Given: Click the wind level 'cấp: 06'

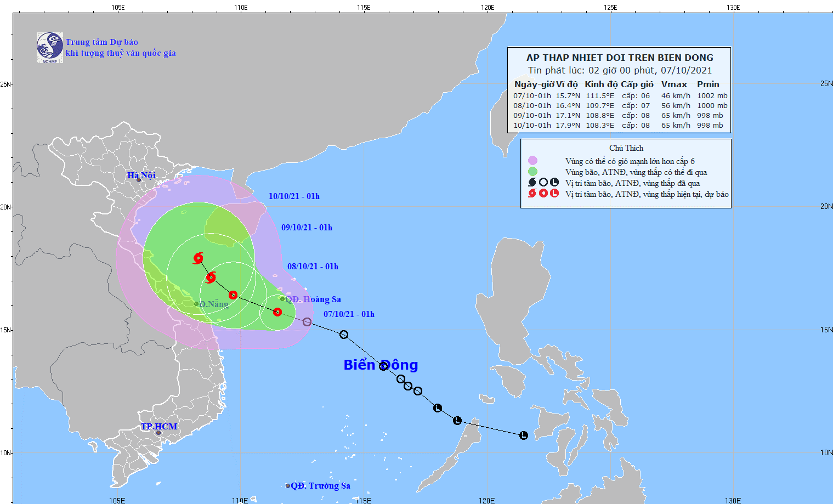Looking at the screenshot, I should (636, 96).
